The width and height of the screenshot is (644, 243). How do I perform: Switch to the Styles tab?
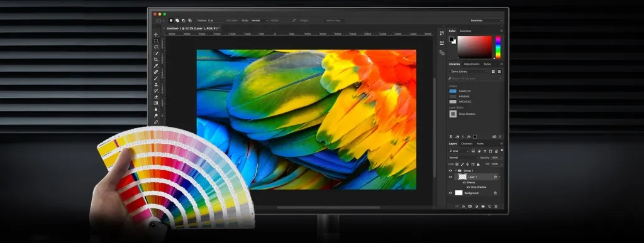pos(487,64)
